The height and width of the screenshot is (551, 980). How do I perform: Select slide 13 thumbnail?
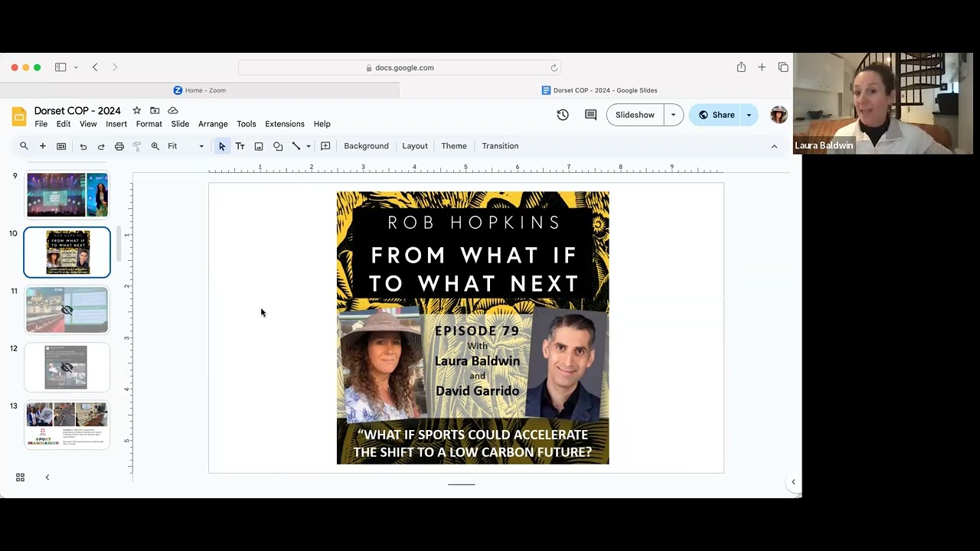pos(67,425)
